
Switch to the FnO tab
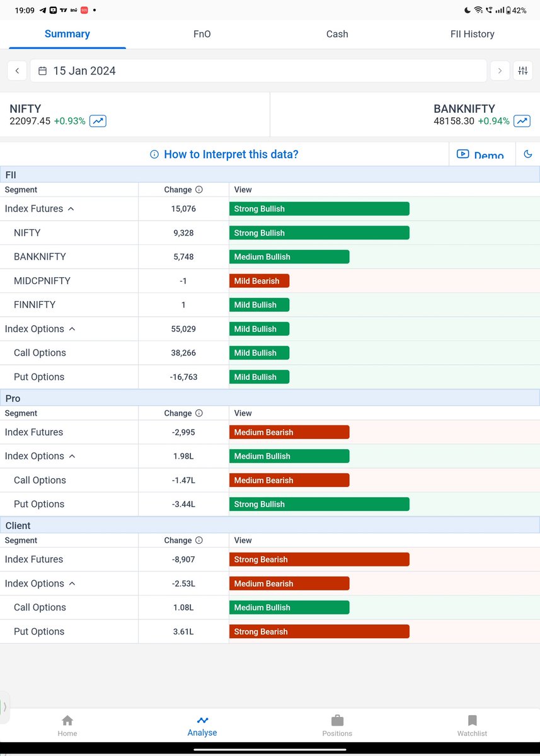point(202,34)
